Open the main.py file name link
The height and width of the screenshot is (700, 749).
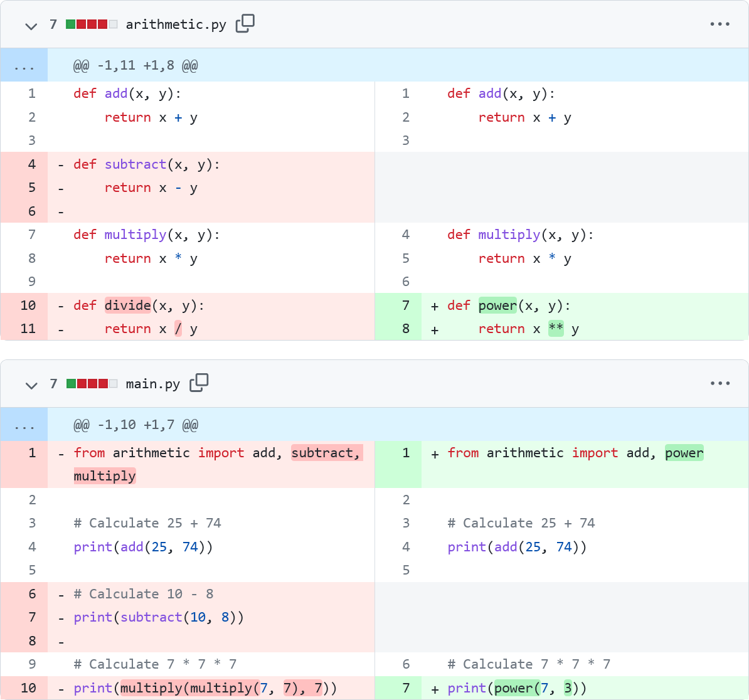pyautogui.click(x=152, y=384)
